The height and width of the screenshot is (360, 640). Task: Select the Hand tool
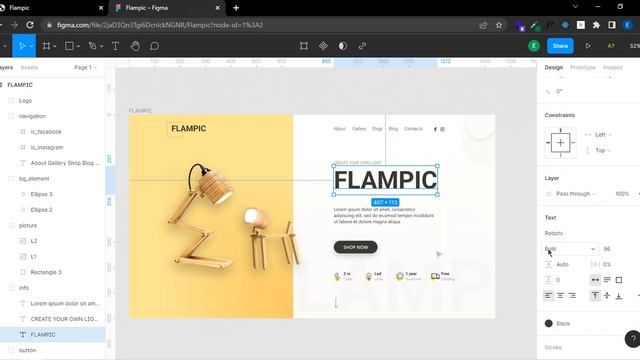[x=135, y=46]
